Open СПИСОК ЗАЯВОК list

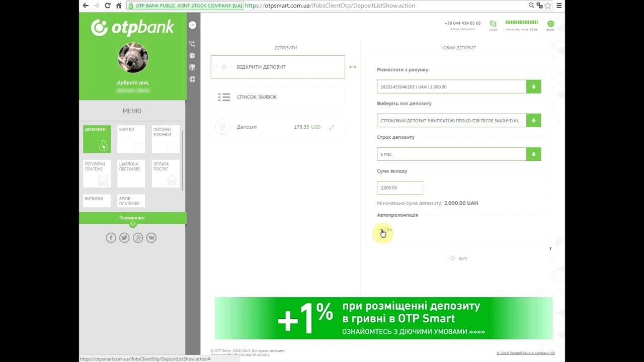click(278, 97)
